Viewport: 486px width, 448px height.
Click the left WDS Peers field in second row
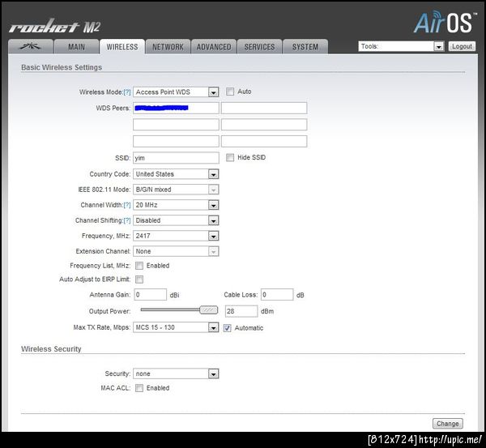point(176,125)
